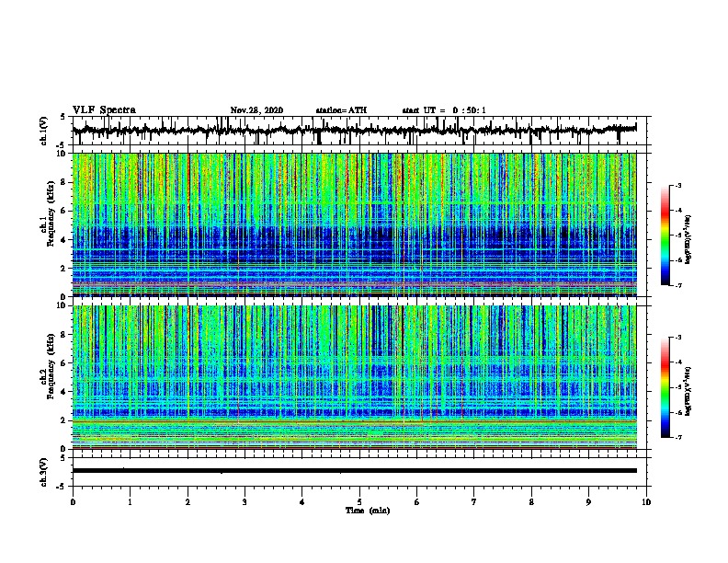Click the "8" kHz tick on the ch.2 frequency axis
This screenshot has width=728, height=563.
pos(64,335)
